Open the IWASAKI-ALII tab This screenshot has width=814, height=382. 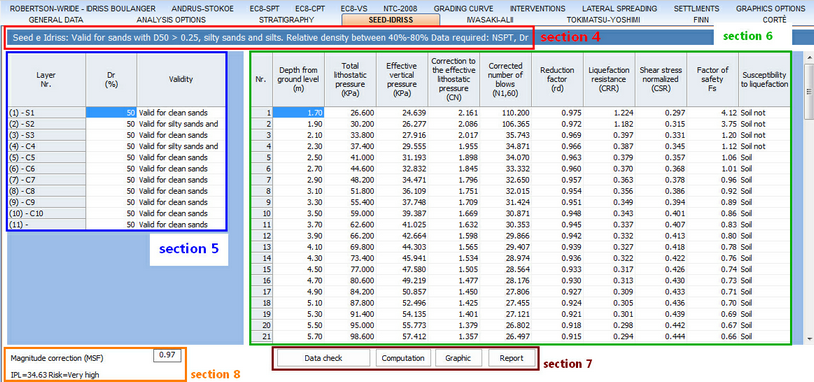click(490, 20)
